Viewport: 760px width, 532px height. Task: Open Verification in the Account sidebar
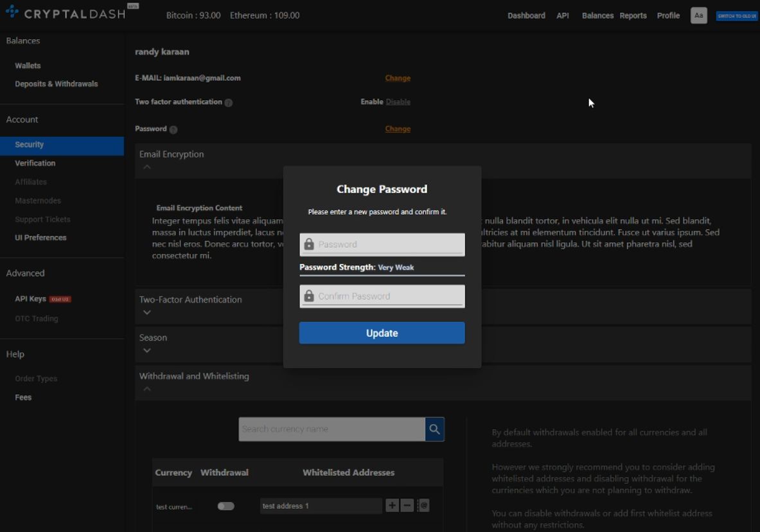tap(35, 163)
